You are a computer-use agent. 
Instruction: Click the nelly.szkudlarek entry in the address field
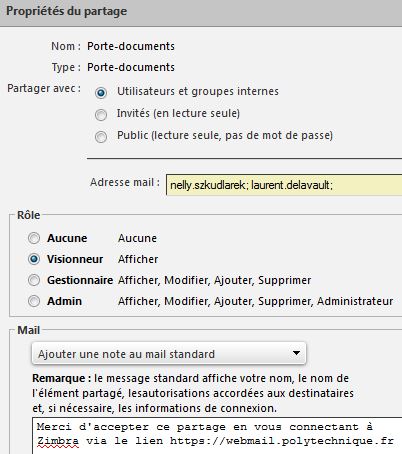click(208, 185)
